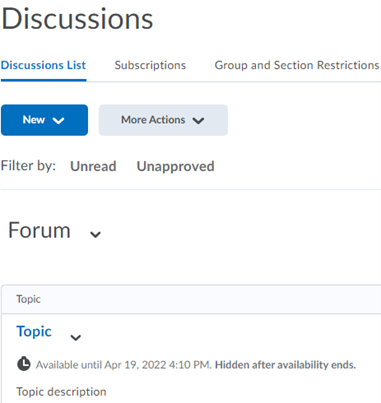Open the blue Topic link

coord(34,332)
